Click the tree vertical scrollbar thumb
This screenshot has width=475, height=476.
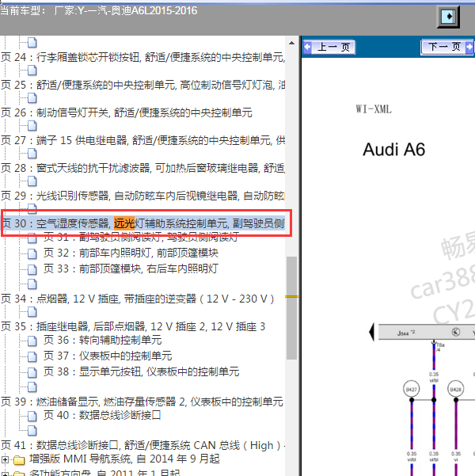pyautogui.click(x=291, y=308)
